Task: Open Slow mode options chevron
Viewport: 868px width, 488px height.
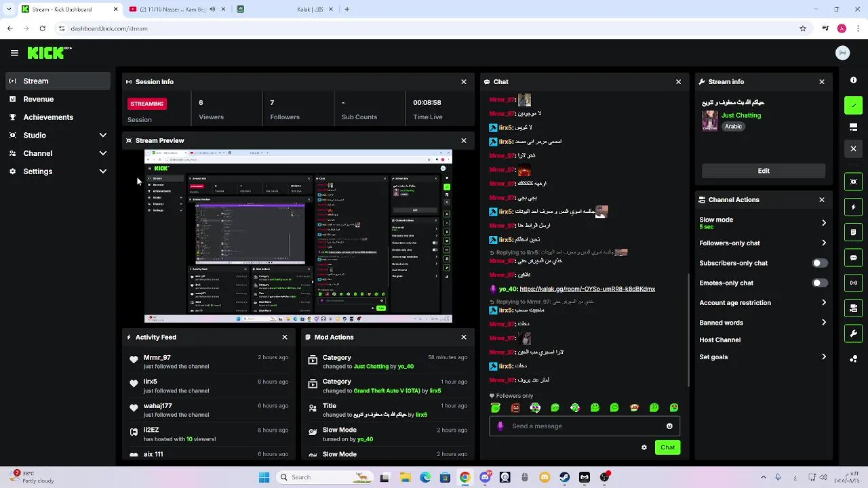Action: click(x=824, y=223)
